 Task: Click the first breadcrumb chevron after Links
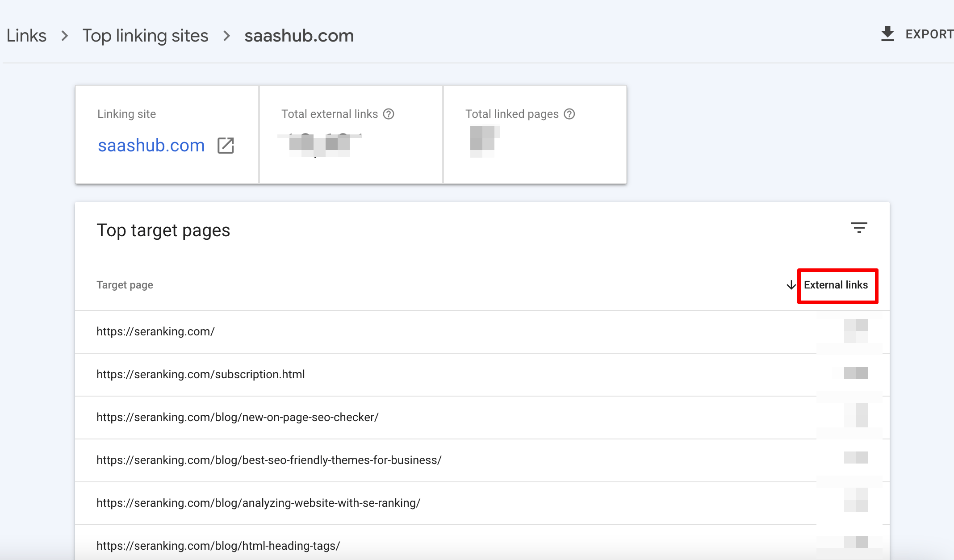point(65,36)
